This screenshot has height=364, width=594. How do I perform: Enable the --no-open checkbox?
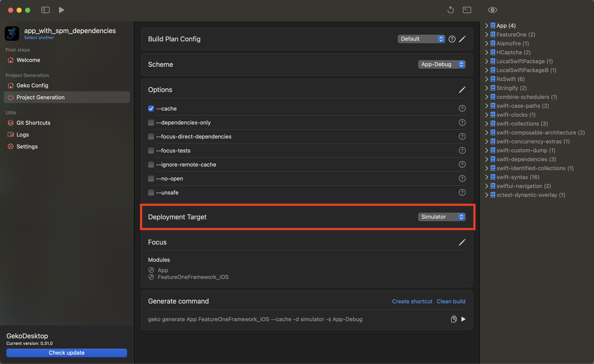point(151,179)
